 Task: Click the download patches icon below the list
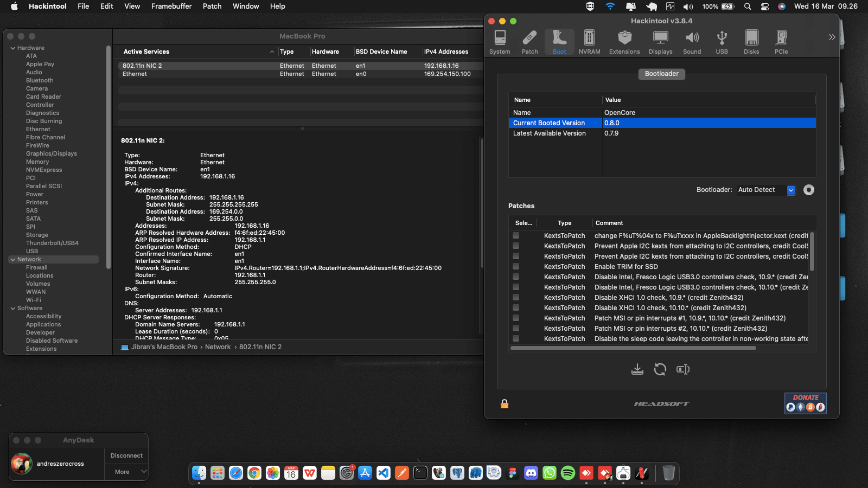click(x=637, y=369)
